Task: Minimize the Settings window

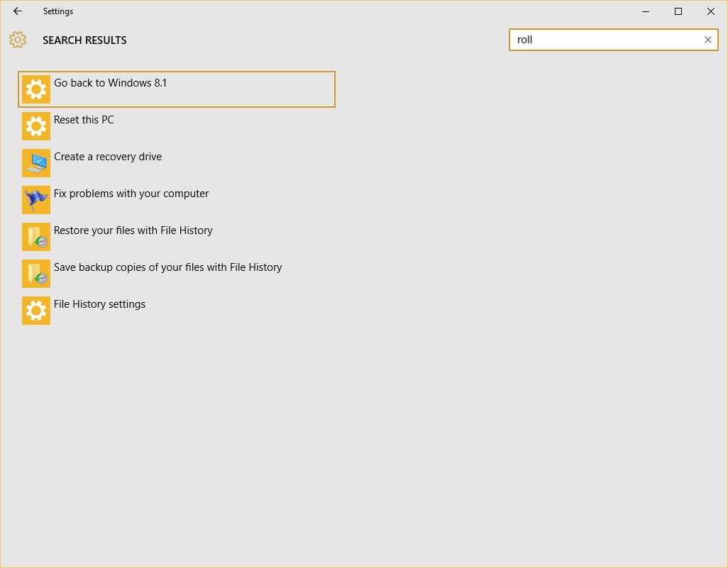Action: coord(646,11)
